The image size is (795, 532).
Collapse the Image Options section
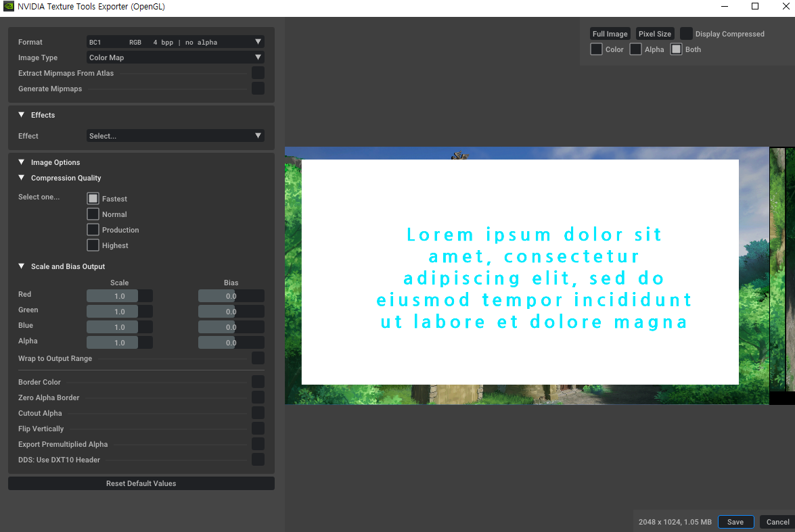pos(21,162)
